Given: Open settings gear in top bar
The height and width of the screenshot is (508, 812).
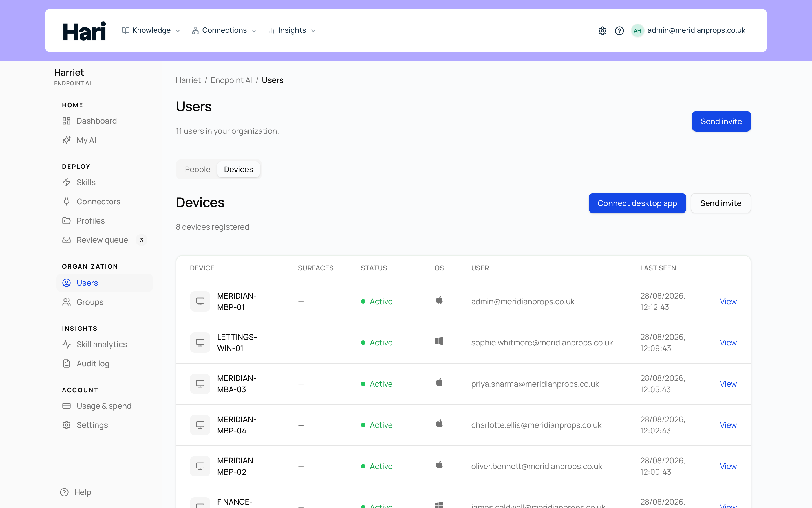Looking at the screenshot, I should click(x=602, y=30).
